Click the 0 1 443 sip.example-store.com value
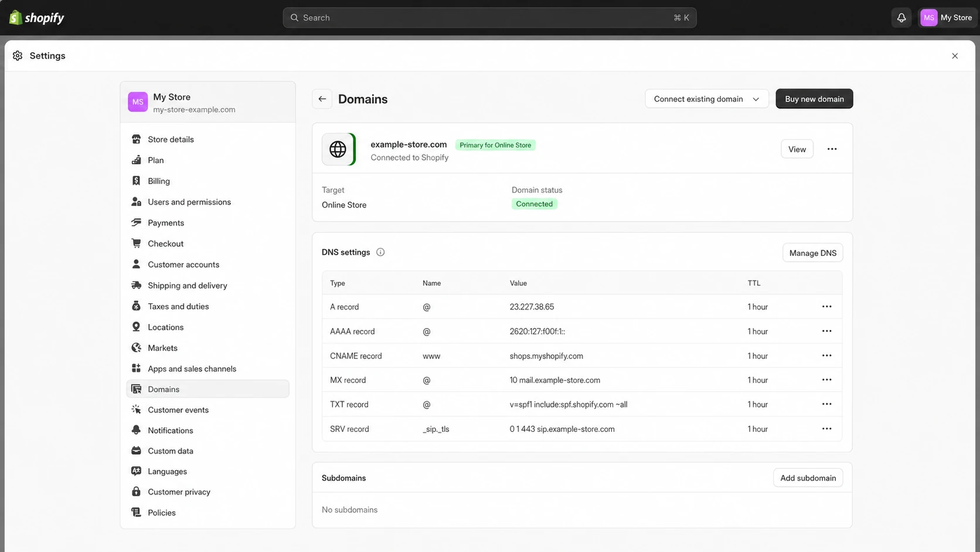The image size is (980, 552). (x=562, y=429)
